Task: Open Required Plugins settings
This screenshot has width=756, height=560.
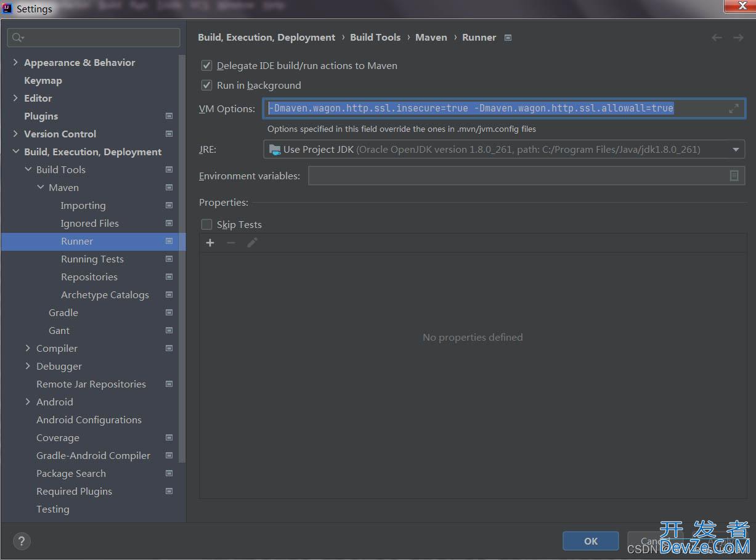Action: tap(74, 491)
